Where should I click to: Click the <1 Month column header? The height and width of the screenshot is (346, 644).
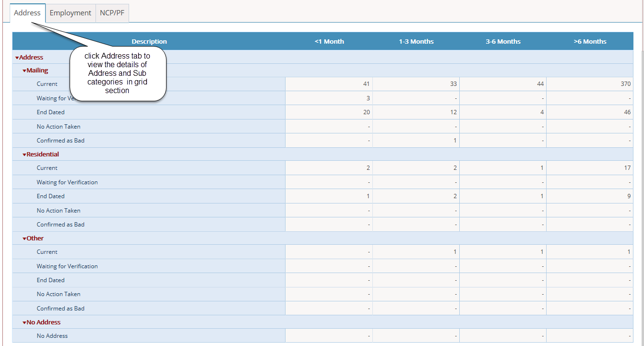point(329,42)
